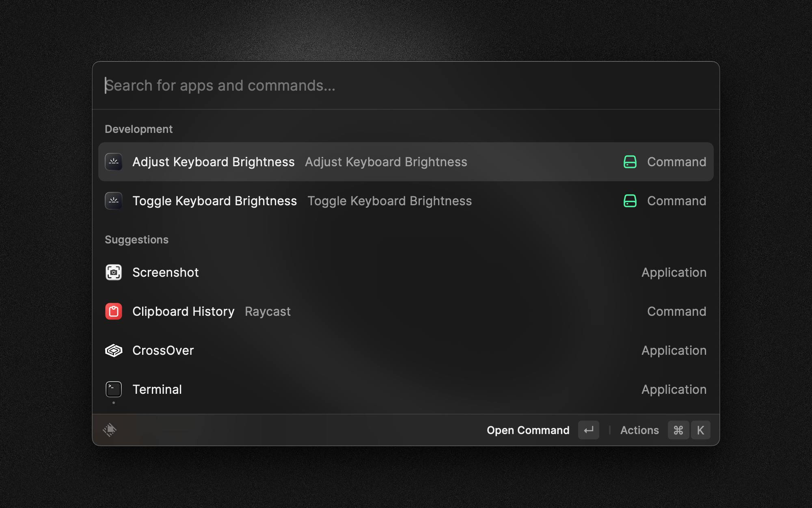Click the Adjust Keyboard Brightness sun icon
This screenshot has width=812, height=508.
tap(114, 161)
